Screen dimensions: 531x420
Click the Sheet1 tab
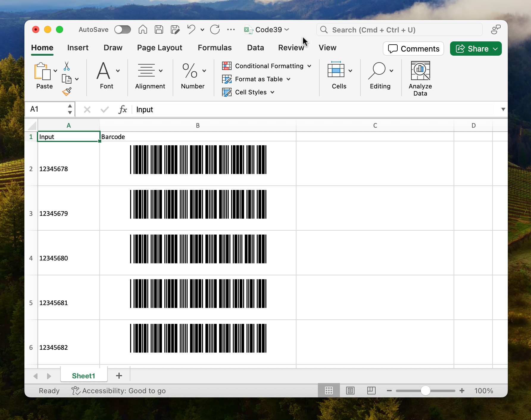point(84,376)
